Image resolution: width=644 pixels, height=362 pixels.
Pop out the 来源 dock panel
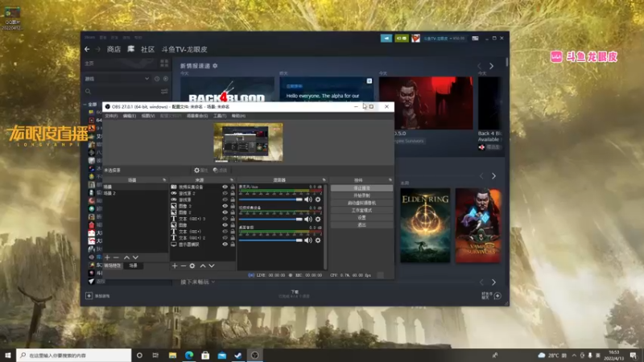coord(232,179)
